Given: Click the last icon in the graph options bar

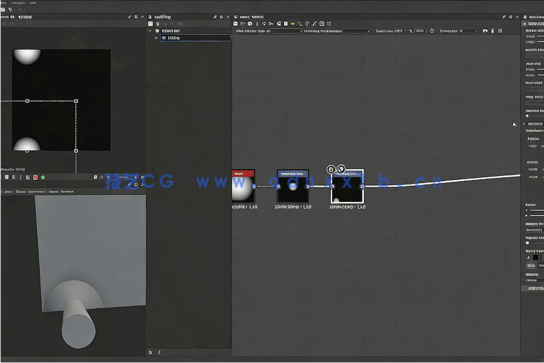Looking at the screenshot, I should click(x=500, y=31).
